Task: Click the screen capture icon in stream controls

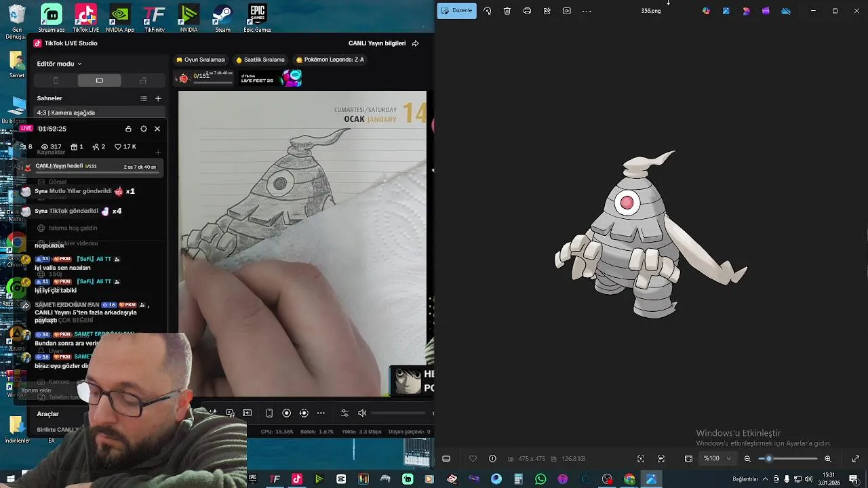Action: tap(247, 413)
